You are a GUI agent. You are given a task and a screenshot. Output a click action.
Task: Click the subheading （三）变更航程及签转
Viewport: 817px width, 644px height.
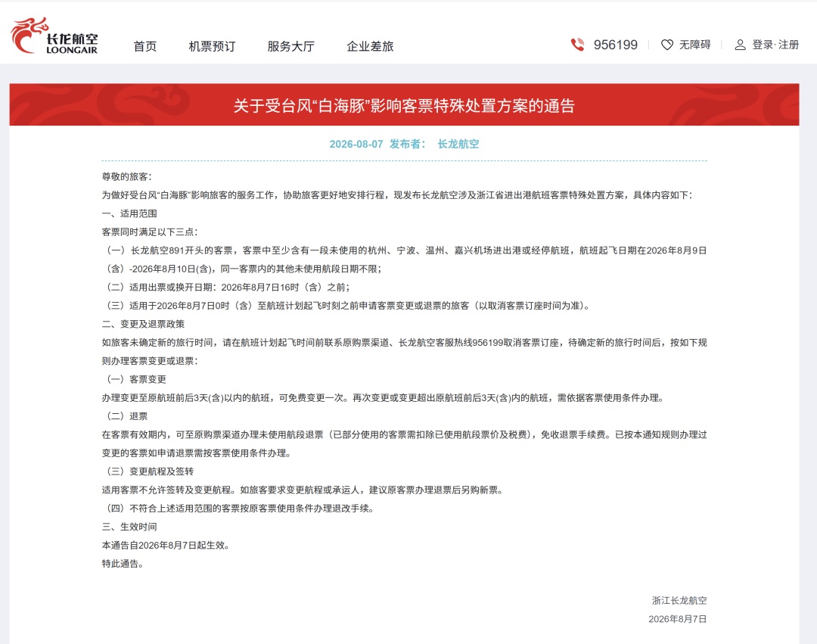[x=150, y=471]
